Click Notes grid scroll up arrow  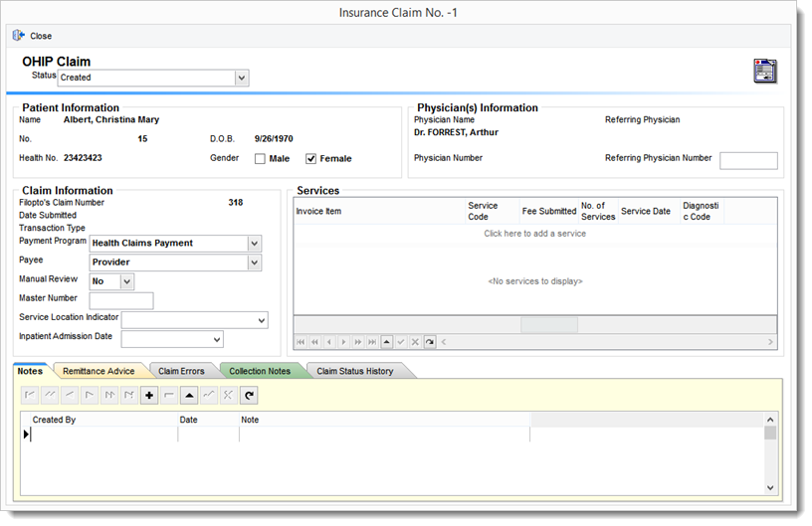tap(770, 420)
